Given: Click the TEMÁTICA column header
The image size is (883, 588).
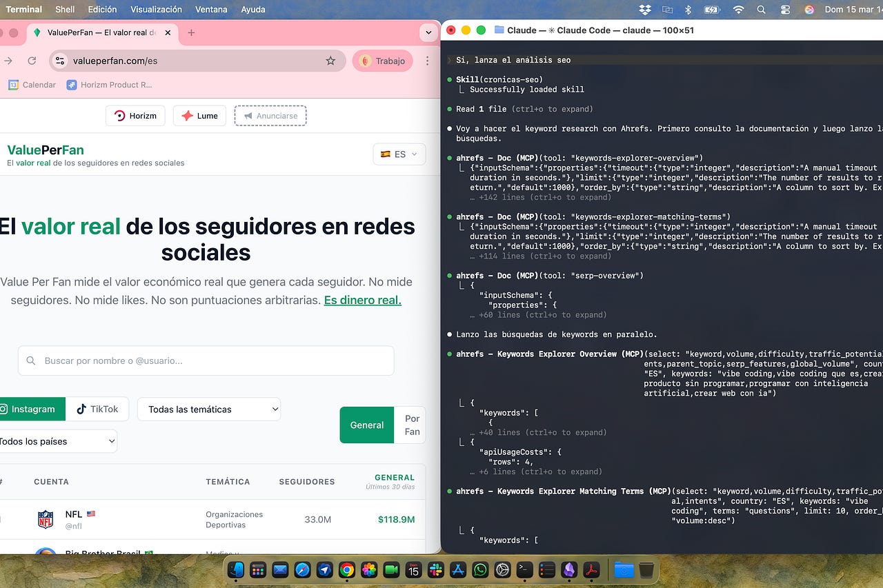Looking at the screenshot, I should click(228, 482).
